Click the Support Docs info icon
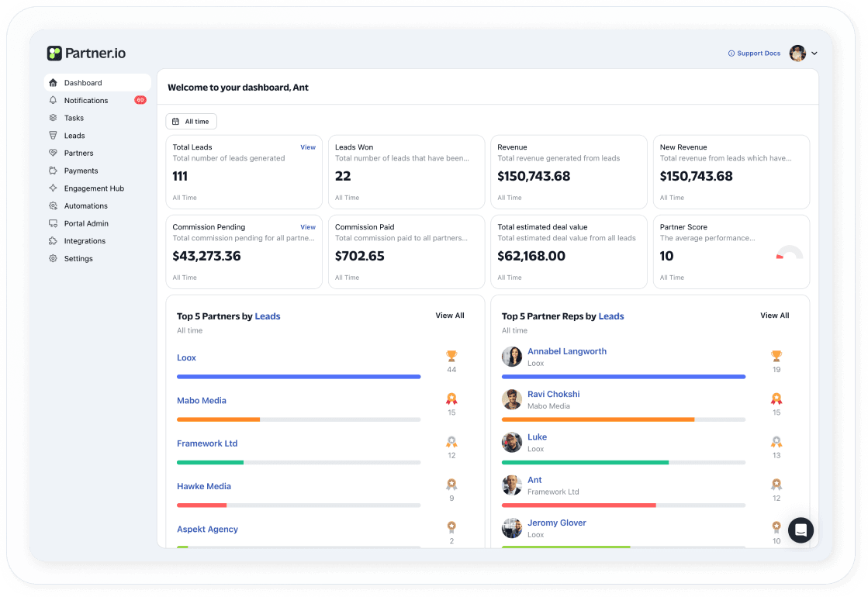Image resolution: width=868 pixels, height=597 pixels. click(731, 53)
